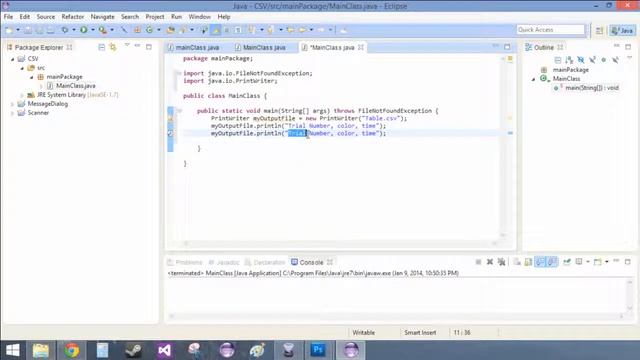640x360 pixels.
Task: Open Photoshop from the taskbar
Action: (x=318, y=350)
